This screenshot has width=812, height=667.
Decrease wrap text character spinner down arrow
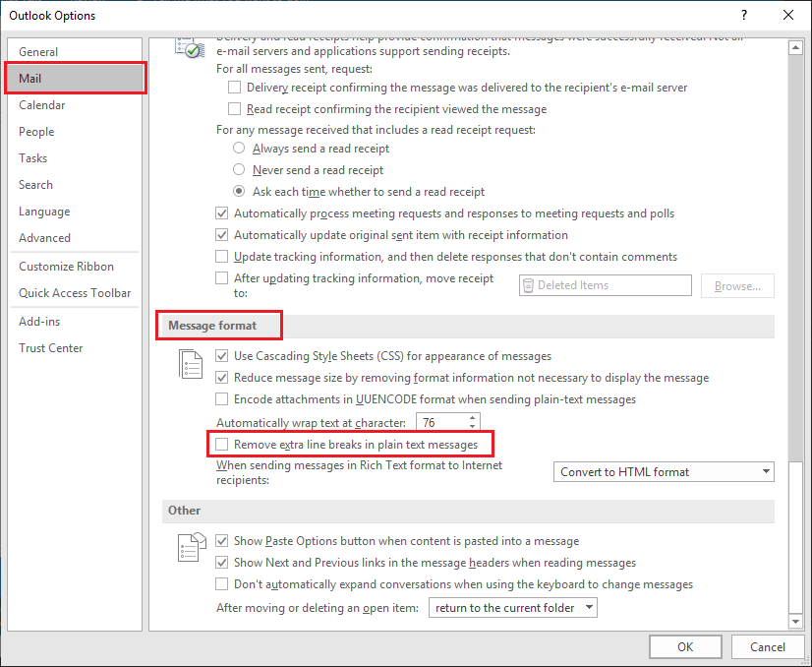(x=472, y=427)
